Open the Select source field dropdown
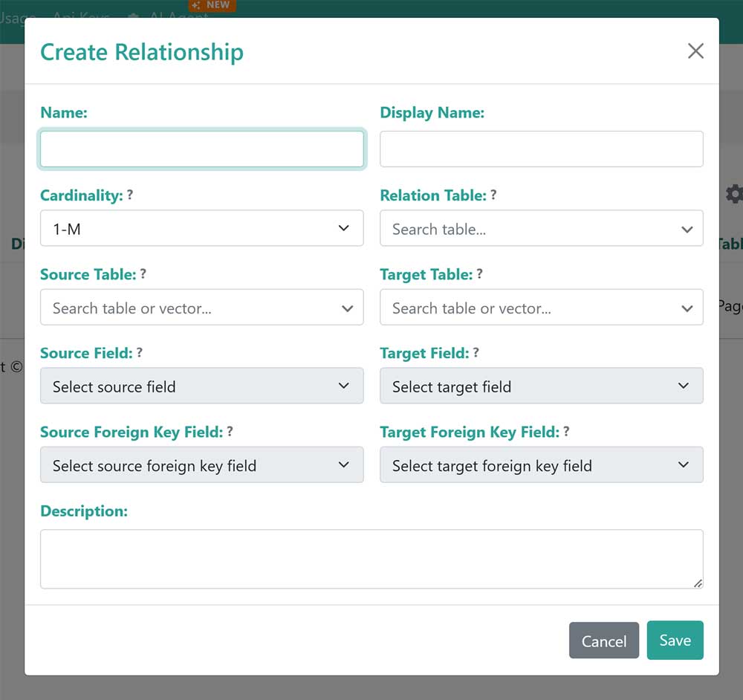Viewport: 743px width, 700px height. click(202, 386)
